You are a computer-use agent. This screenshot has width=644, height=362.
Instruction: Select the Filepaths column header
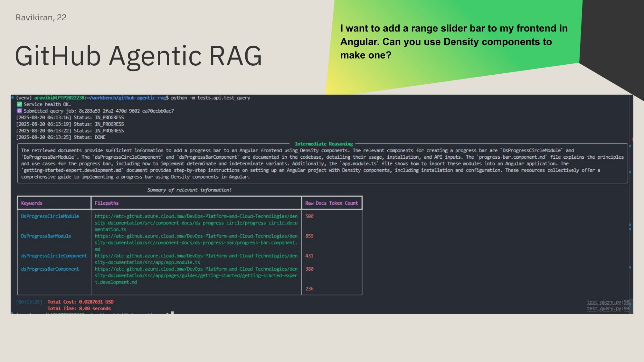point(107,203)
